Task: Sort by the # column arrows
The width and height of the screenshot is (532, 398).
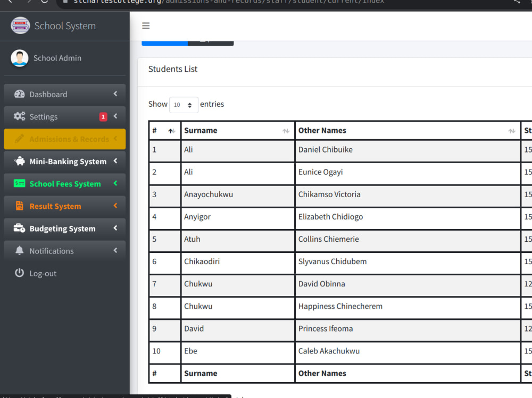Action: [x=172, y=131]
